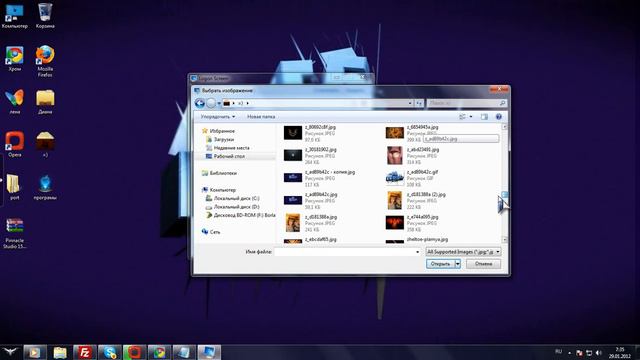Open Windows Explorer from the taskbar
Image resolution: width=640 pixels, height=360 pixels.
60,352
